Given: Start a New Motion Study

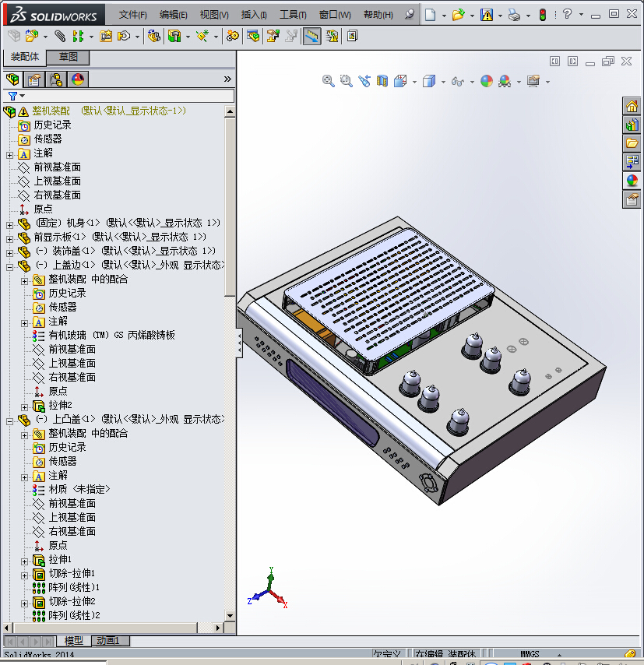Looking at the screenshot, I should [233, 37].
